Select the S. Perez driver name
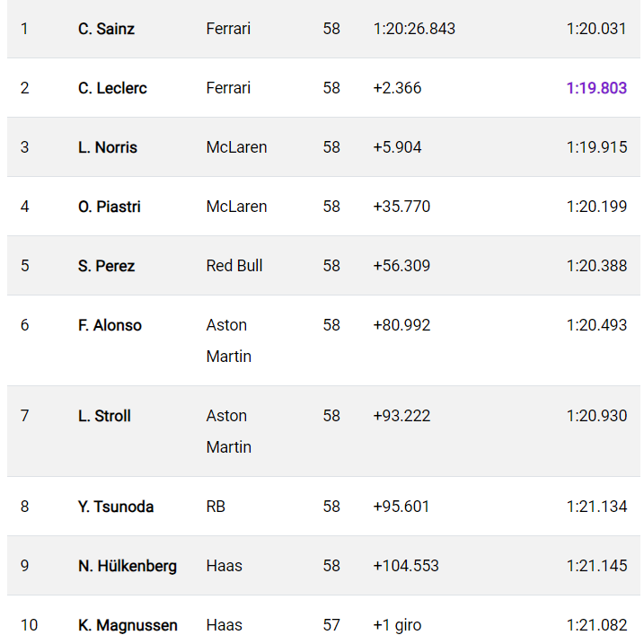Image resolution: width=644 pixels, height=644 pixels. tap(107, 266)
